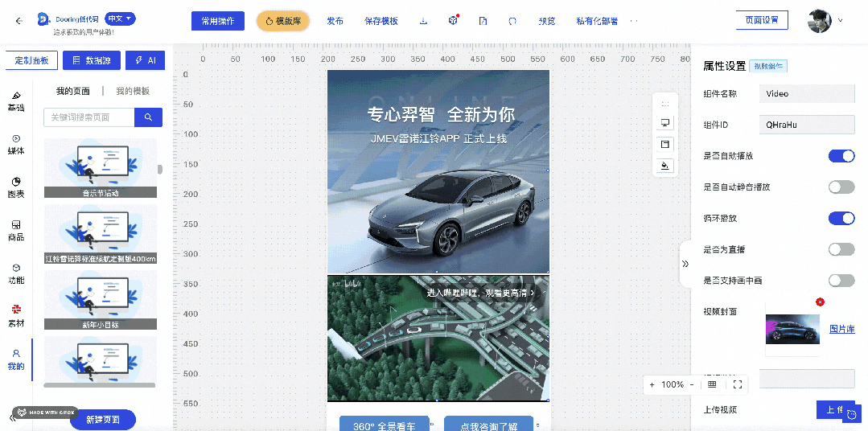The width and height of the screenshot is (868, 431).
Task: Click the download icon in toolbar
Action: click(x=423, y=21)
